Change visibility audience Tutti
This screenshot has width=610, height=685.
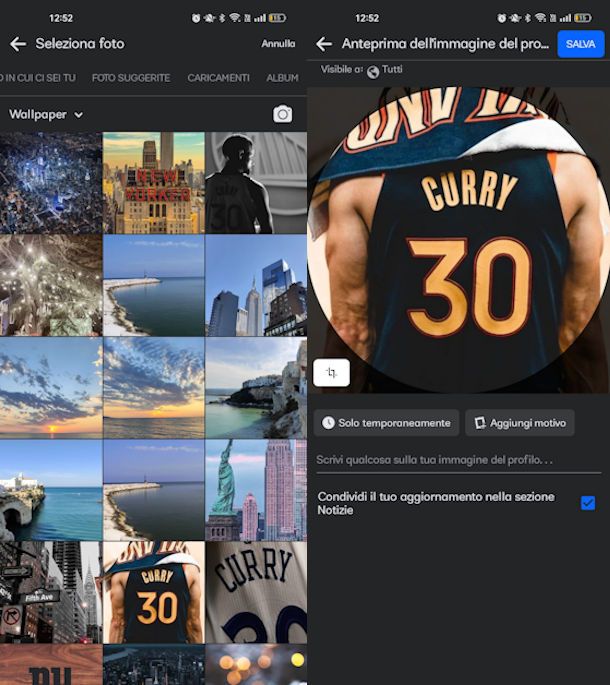385,70
